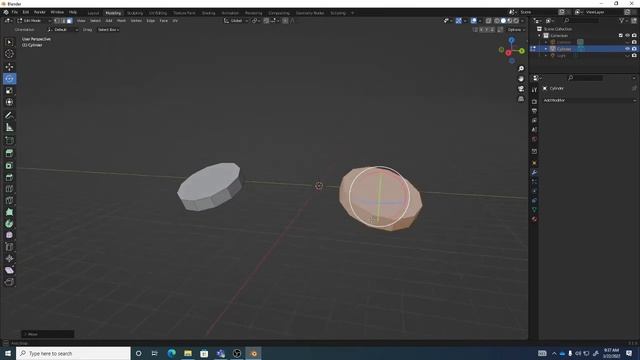This screenshot has height=360, width=640.
Task: Select the Shrink/Fatten tool
Action: pos(9,258)
